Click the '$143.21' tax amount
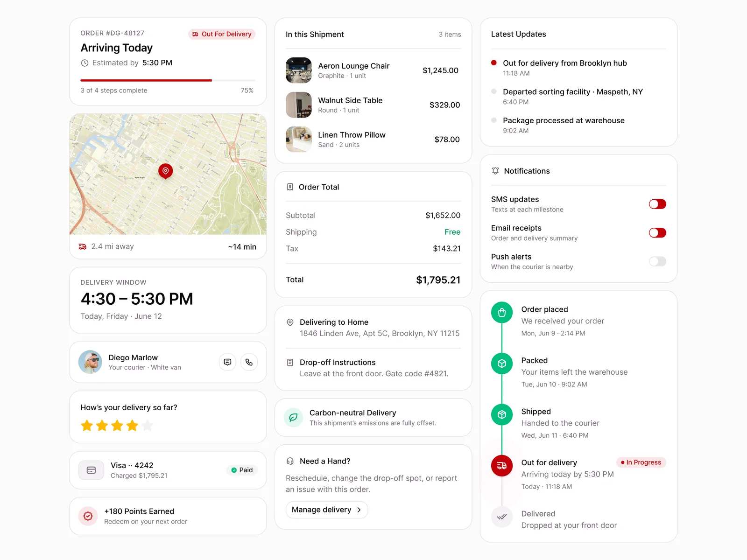Screen dimensions: 747x560 [x=446, y=249]
